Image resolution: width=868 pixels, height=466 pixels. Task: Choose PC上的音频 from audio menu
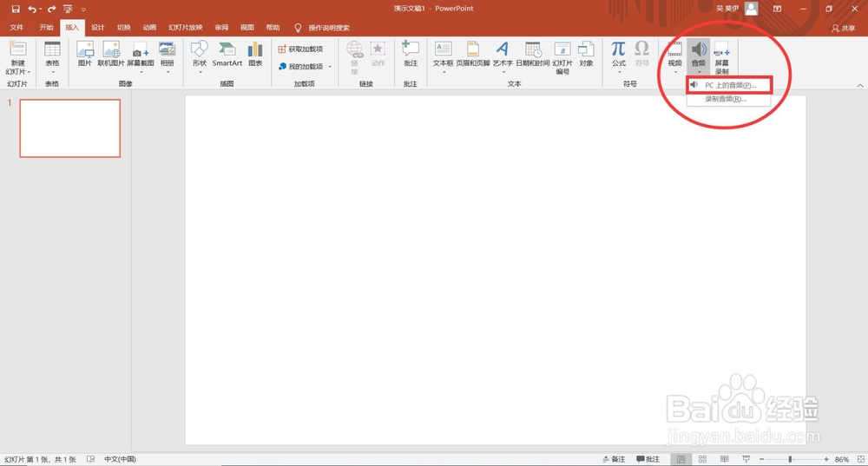729,85
